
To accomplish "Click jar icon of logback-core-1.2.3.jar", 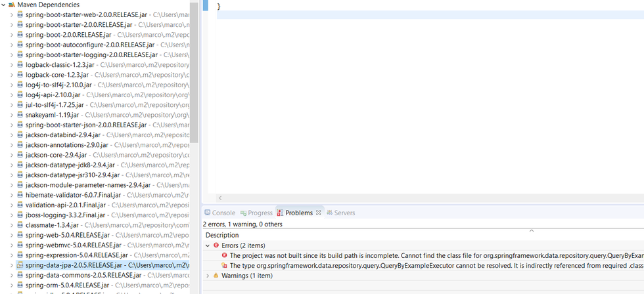I will [20, 75].
